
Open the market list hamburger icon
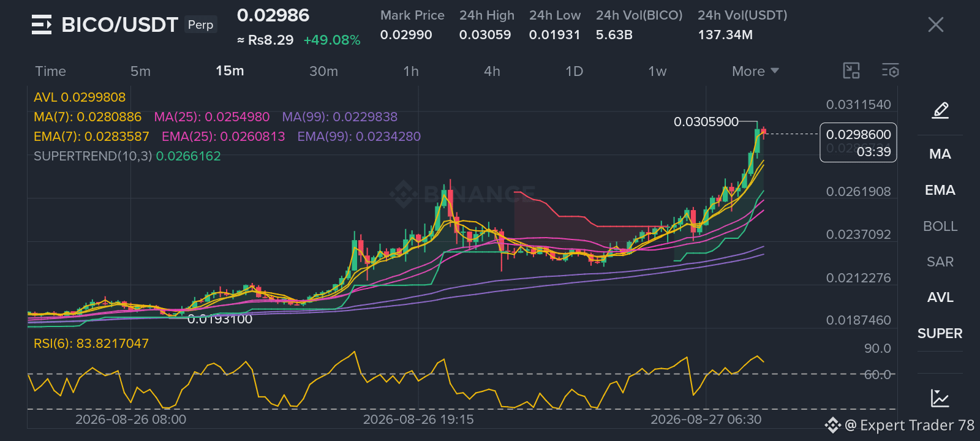tap(42, 24)
